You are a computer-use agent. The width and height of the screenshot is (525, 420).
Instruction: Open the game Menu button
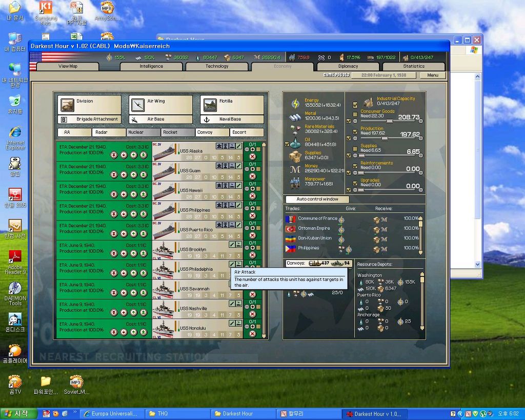(x=433, y=75)
